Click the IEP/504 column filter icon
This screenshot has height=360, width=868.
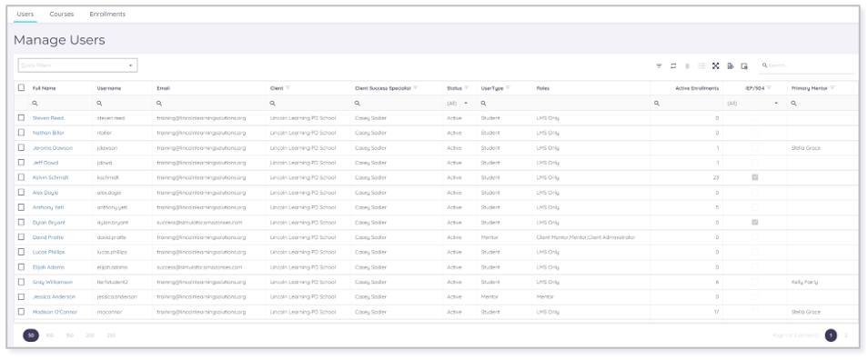(769, 88)
